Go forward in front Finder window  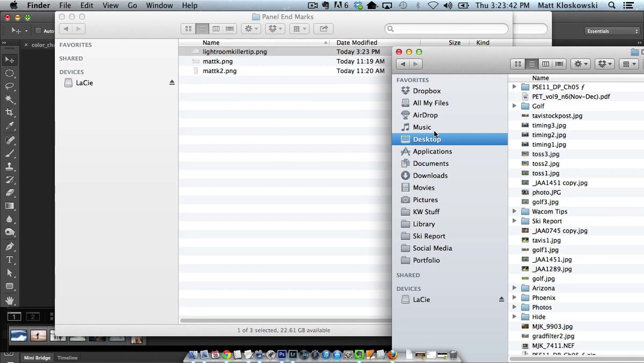coord(415,64)
